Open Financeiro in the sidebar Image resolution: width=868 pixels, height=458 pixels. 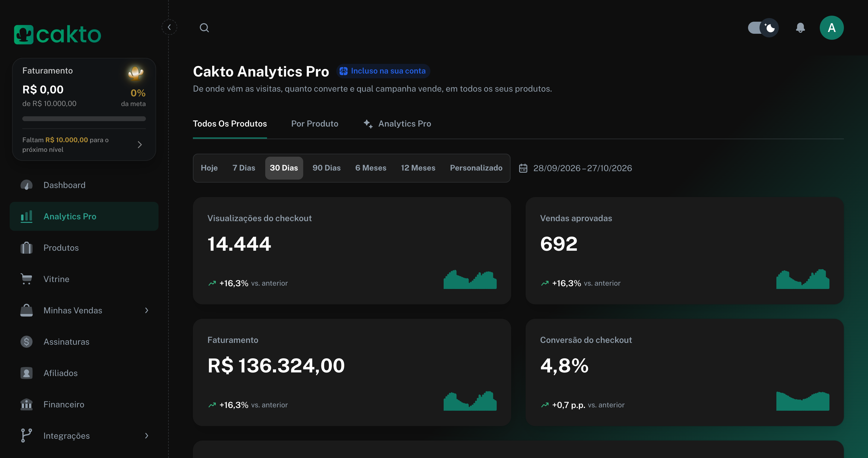point(84,404)
